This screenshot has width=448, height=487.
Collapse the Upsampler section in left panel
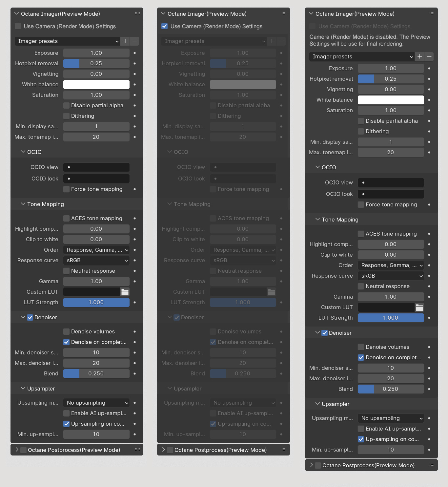pyautogui.click(x=23, y=388)
